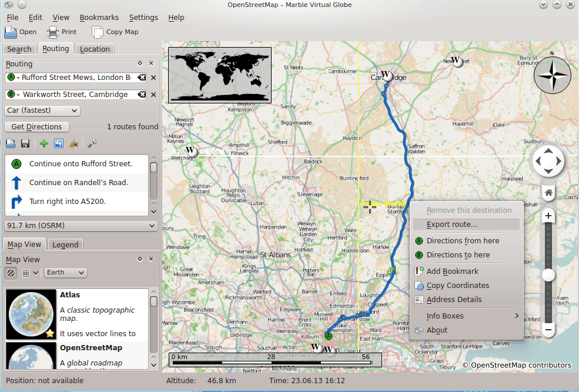
Task: Pan map left using navigation arrow
Action: click(538, 161)
